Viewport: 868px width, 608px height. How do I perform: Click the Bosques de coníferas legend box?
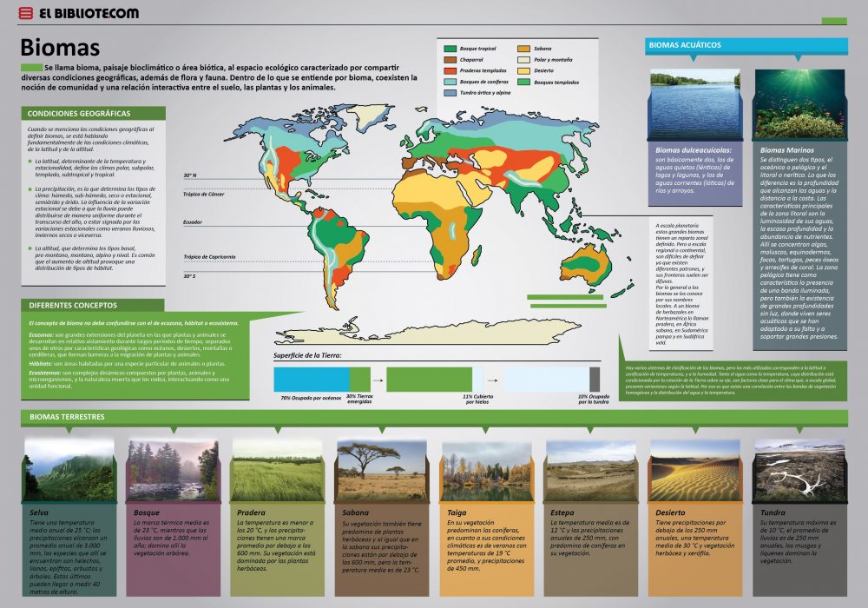pyautogui.click(x=450, y=81)
